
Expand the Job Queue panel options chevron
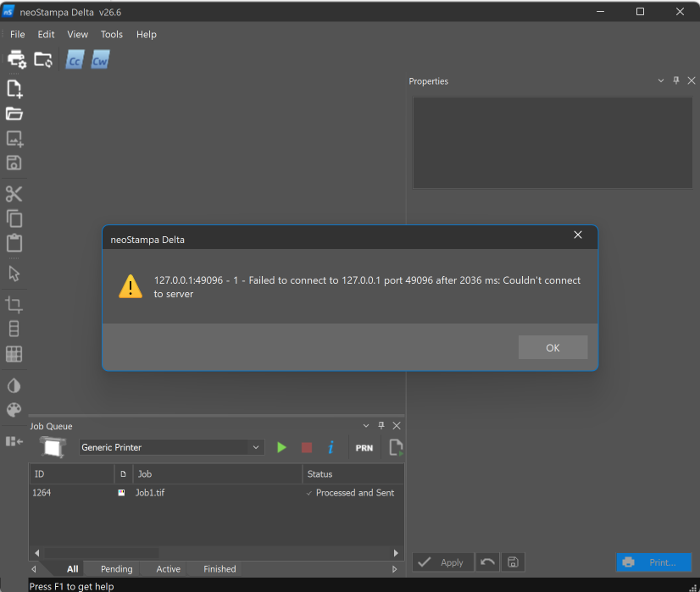coord(366,426)
